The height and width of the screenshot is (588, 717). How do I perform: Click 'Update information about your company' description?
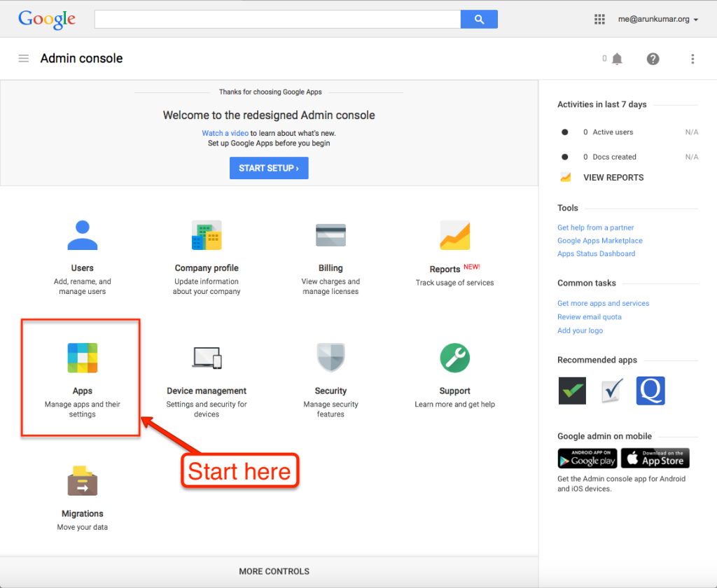pos(207,286)
